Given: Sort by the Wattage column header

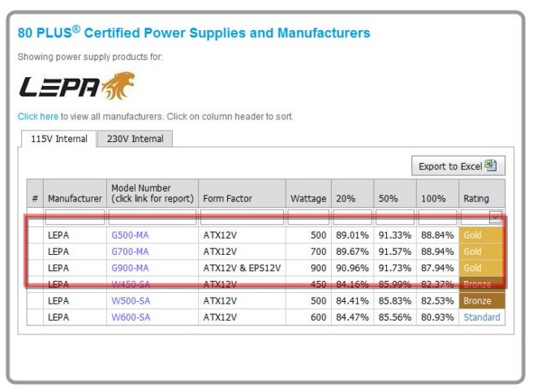Looking at the screenshot, I should click(308, 193).
